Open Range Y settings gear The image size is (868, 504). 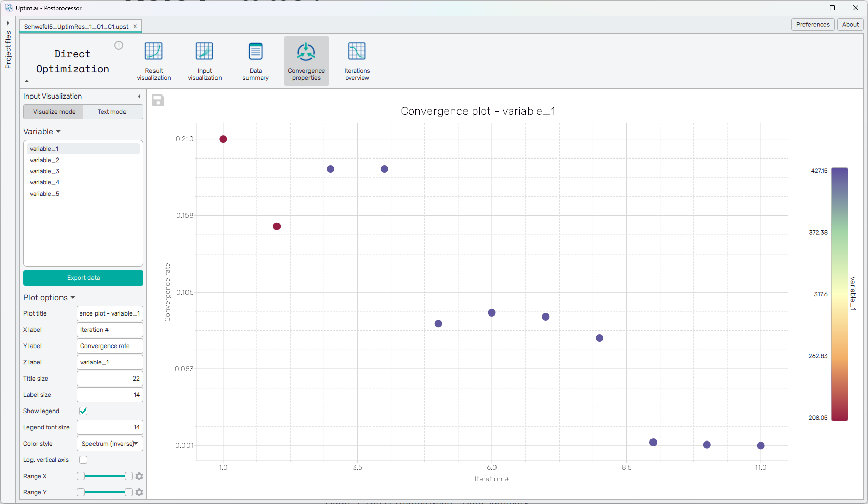point(139,492)
